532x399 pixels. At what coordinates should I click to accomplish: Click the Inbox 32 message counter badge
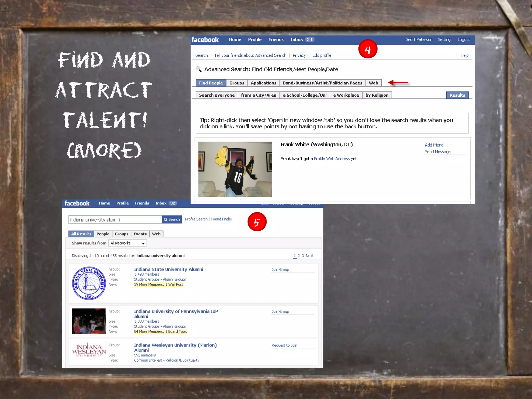click(173, 203)
